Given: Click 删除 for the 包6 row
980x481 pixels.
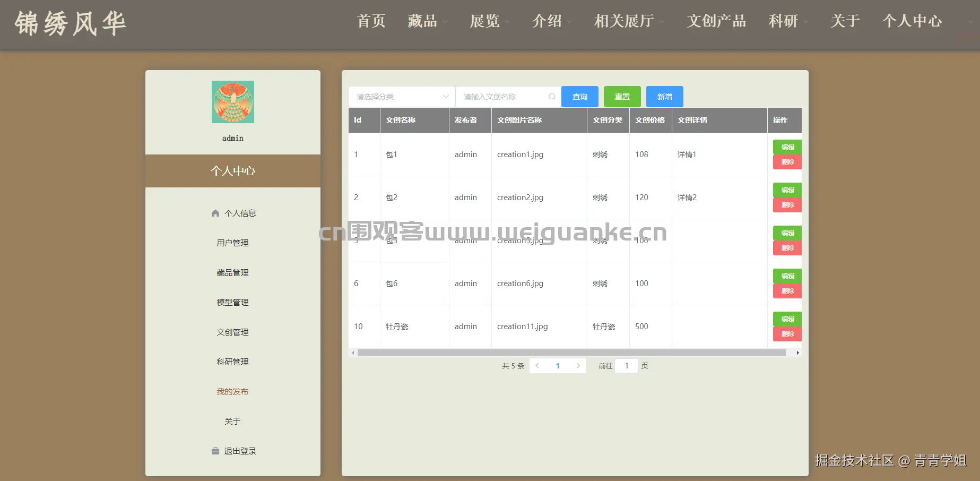Looking at the screenshot, I should (787, 291).
